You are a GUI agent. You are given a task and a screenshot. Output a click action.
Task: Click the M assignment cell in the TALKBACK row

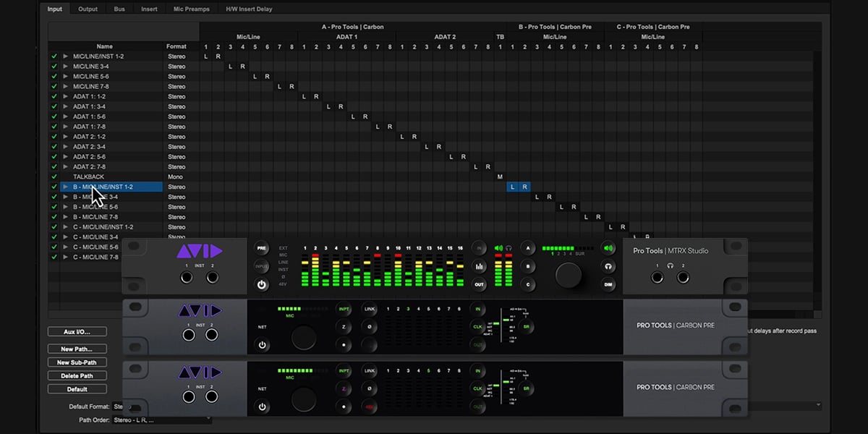500,176
